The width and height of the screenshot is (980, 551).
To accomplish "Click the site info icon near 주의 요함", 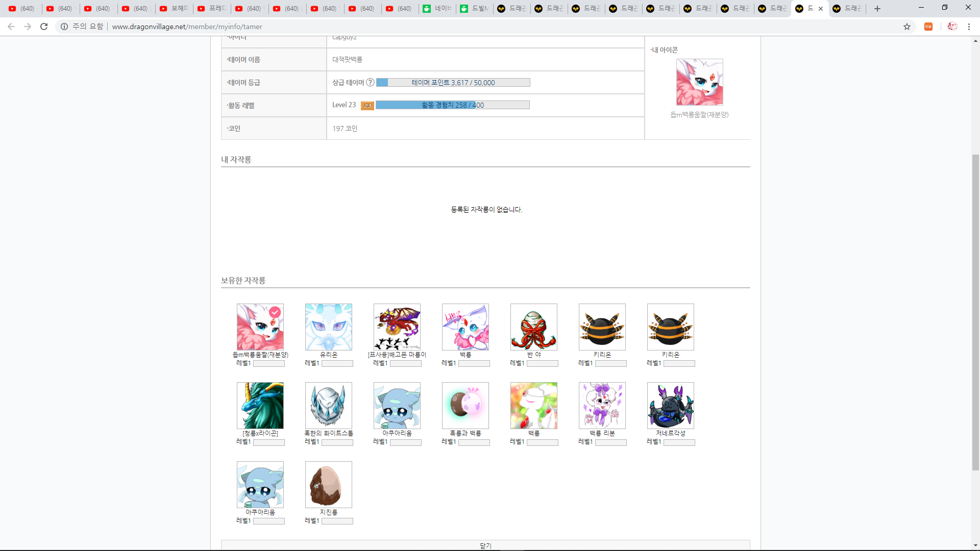I will point(64,27).
